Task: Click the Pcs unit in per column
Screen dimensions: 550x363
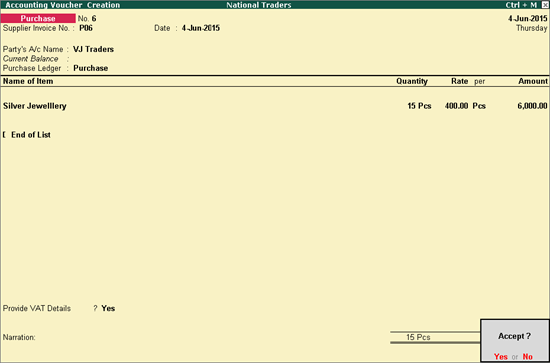Action: [x=479, y=106]
